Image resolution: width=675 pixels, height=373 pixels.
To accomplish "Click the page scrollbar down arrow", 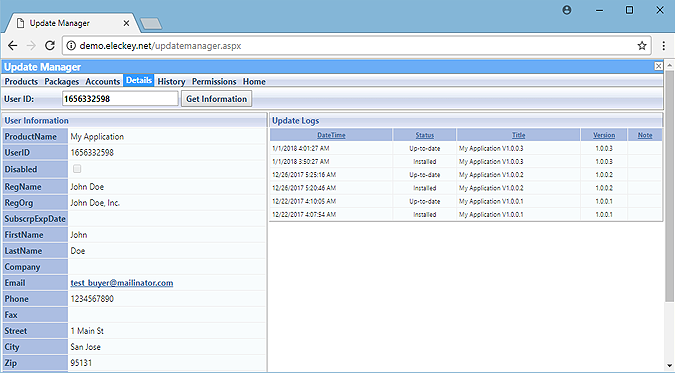I will [x=670, y=366].
